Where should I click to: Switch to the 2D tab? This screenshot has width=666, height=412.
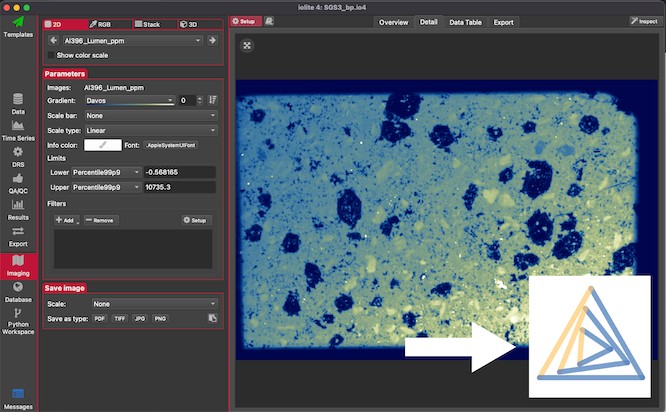tap(65, 24)
